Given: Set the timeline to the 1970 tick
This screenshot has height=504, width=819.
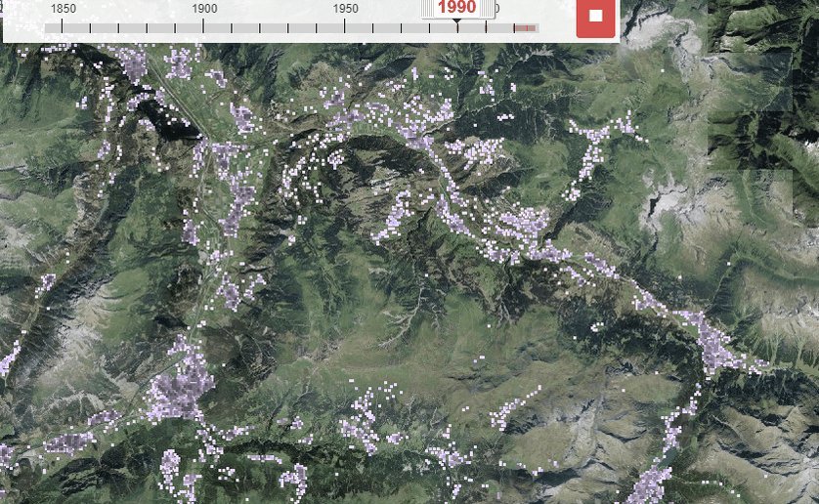Looking at the screenshot, I should pos(401,27).
